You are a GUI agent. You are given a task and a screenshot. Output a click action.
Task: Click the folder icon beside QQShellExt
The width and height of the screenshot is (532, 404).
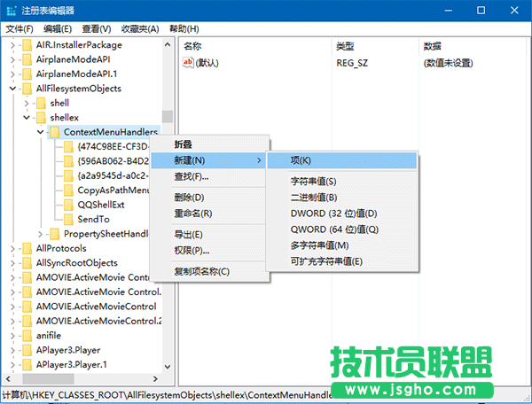point(68,205)
